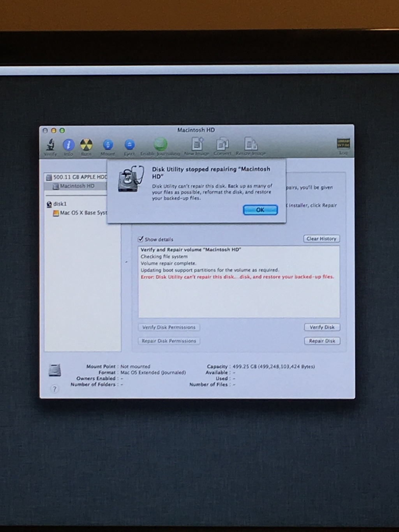This screenshot has width=399, height=532.
Task: Create a New Image from toolbar
Action: pyautogui.click(x=197, y=144)
